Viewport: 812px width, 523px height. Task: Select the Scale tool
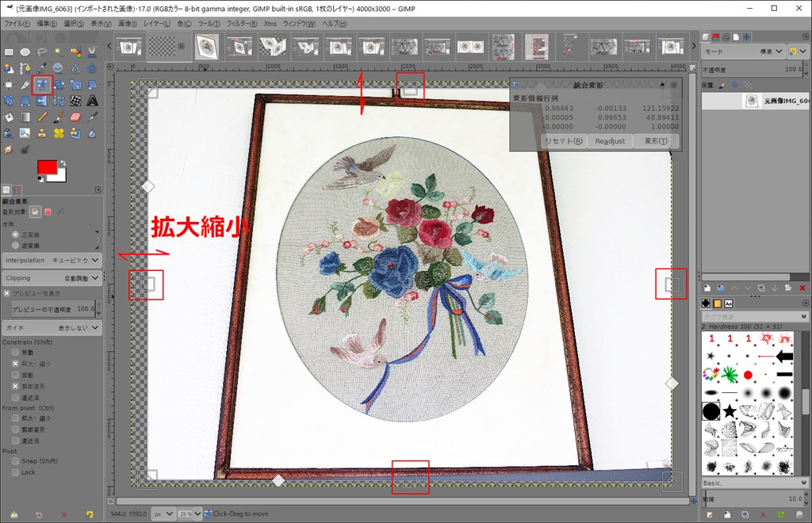coord(75,85)
